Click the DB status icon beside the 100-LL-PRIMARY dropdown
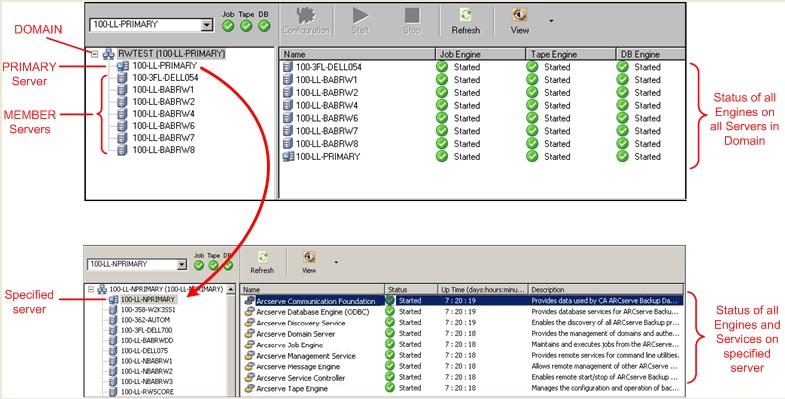Image resolution: width=785 pixels, height=399 pixels. coord(264,26)
